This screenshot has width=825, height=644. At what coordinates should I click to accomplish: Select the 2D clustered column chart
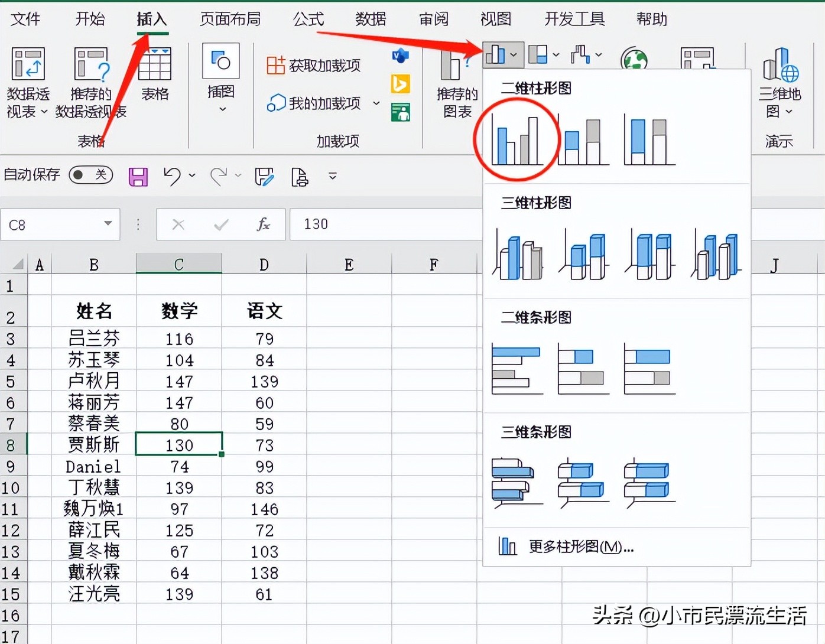click(x=517, y=139)
